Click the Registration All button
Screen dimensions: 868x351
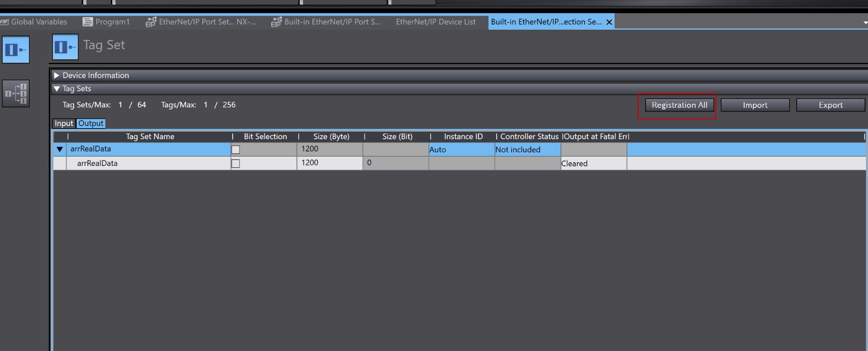point(679,105)
